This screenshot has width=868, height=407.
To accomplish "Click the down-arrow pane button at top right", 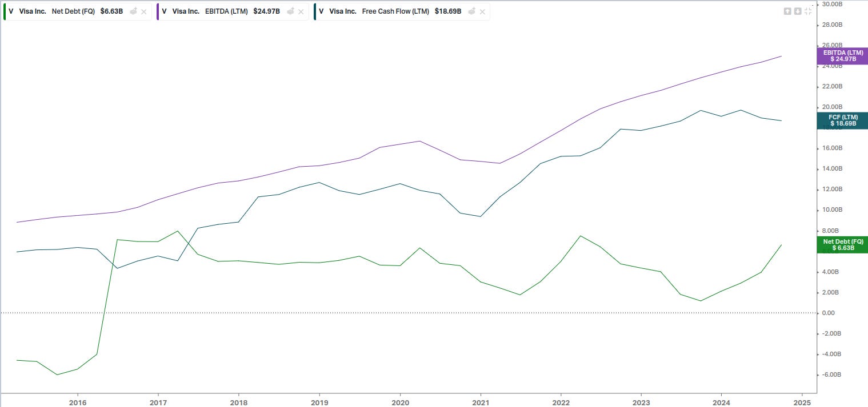I will click(x=798, y=11).
